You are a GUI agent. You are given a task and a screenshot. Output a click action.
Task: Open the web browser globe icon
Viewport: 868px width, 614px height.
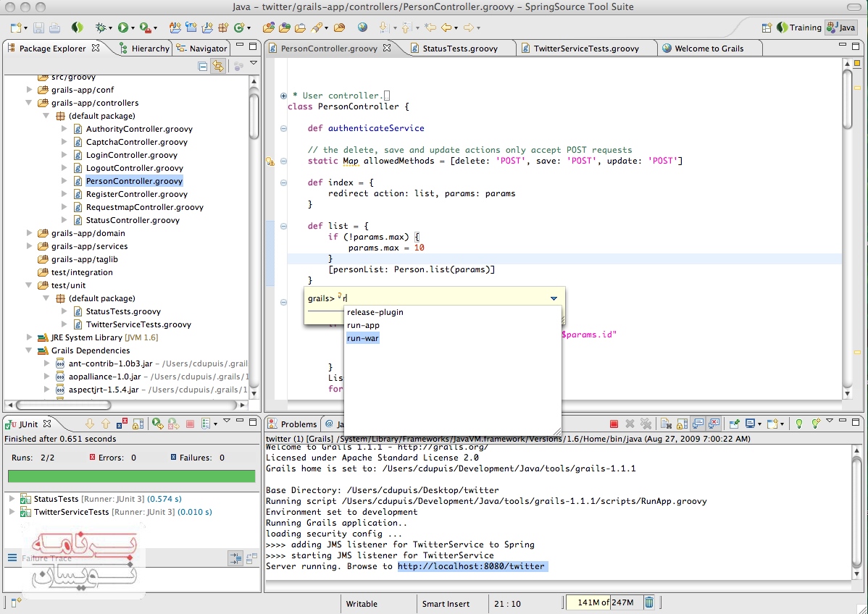pos(362,28)
